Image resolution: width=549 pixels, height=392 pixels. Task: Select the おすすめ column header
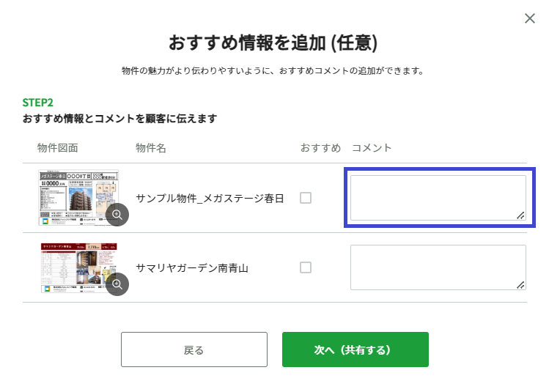(x=320, y=148)
